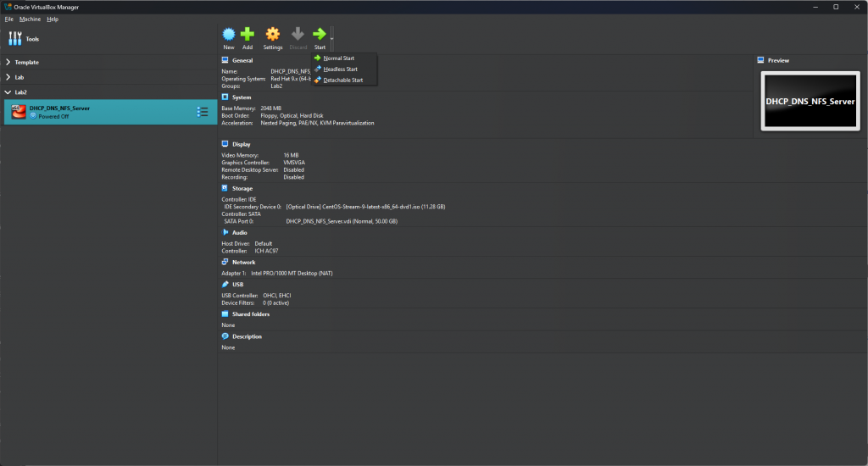The image size is (868, 466).
Task: Click the ICH AC97 audio controller value
Action: click(266, 252)
